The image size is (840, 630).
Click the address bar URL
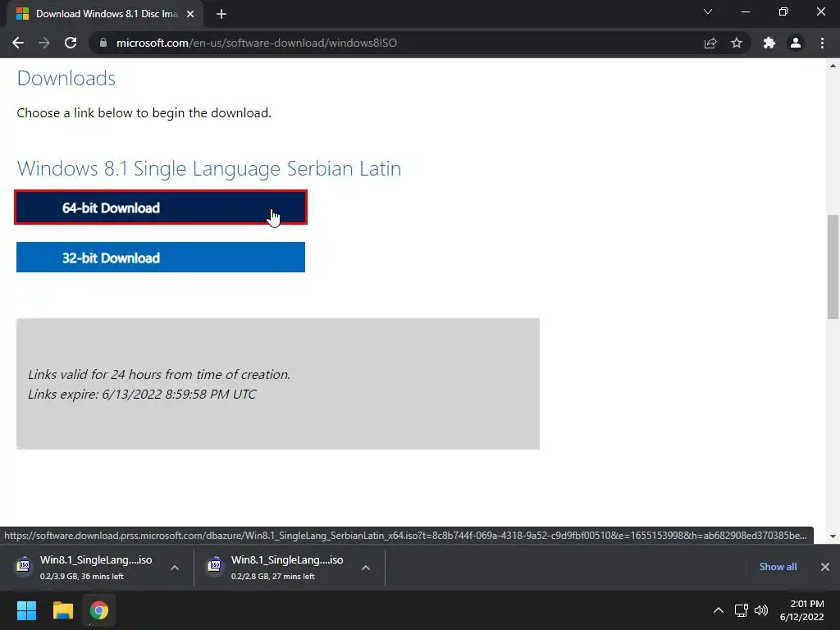[256, 43]
